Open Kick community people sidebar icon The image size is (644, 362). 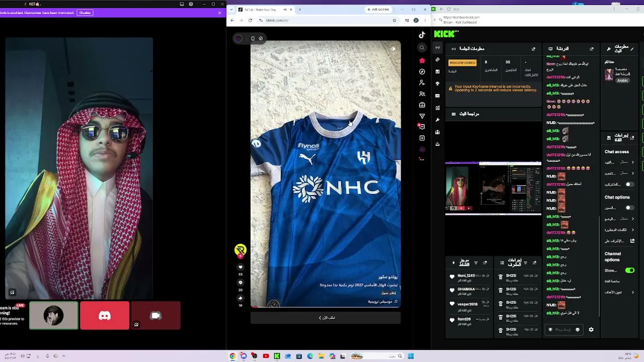(x=438, y=132)
